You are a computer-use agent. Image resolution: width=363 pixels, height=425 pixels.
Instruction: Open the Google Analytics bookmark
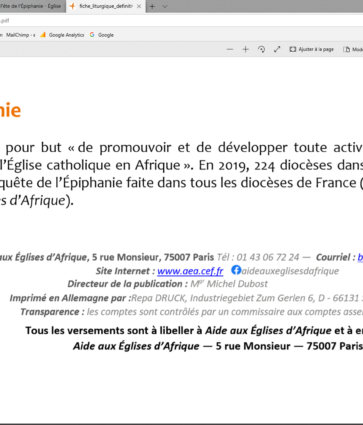[62, 35]
